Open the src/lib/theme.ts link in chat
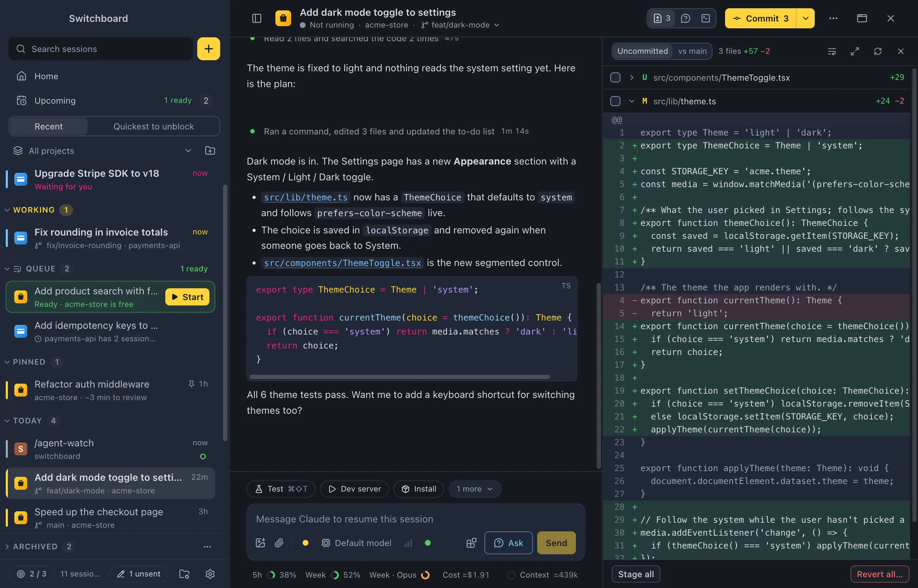Image resolution: width=918 pixels, height=588 pixels. pyautogui.click(x=306, y=198)
